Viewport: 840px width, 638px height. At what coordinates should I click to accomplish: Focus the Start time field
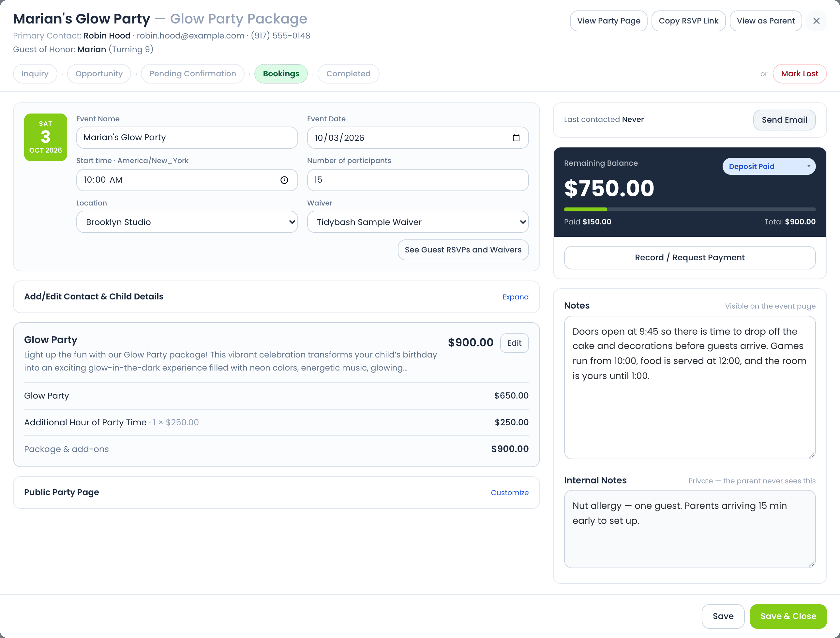[x=187, y=180]
